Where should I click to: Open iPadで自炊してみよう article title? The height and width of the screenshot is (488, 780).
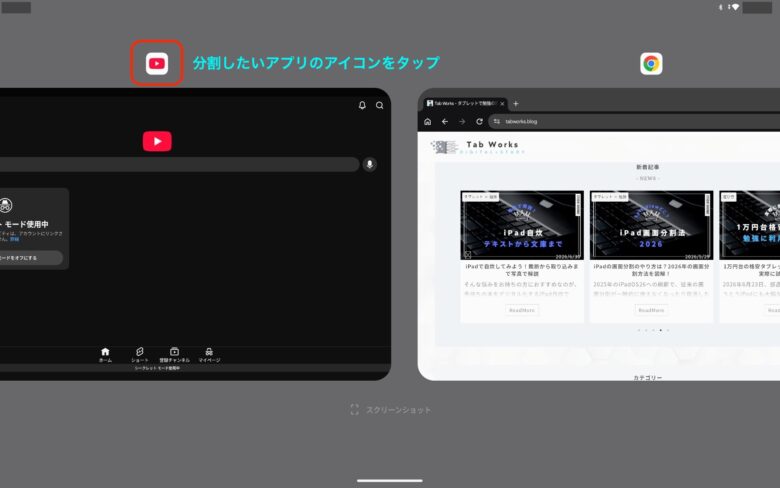(x=522, y=270)
